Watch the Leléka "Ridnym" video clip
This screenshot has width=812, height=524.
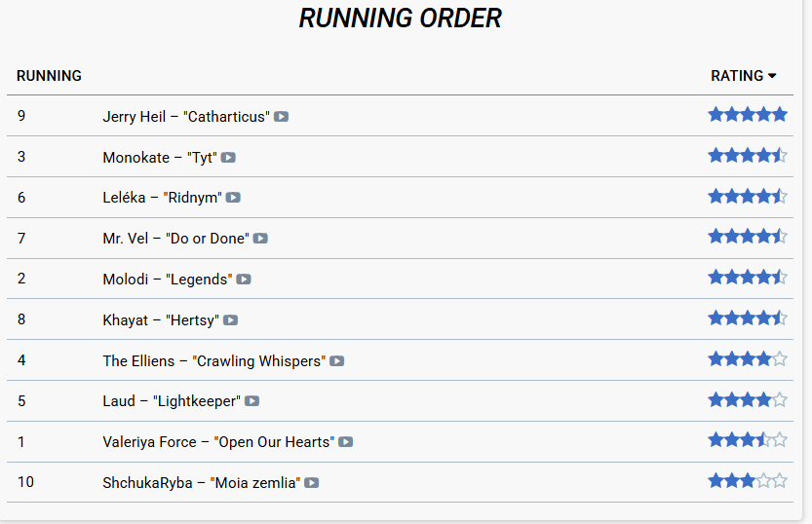[233, 198]
